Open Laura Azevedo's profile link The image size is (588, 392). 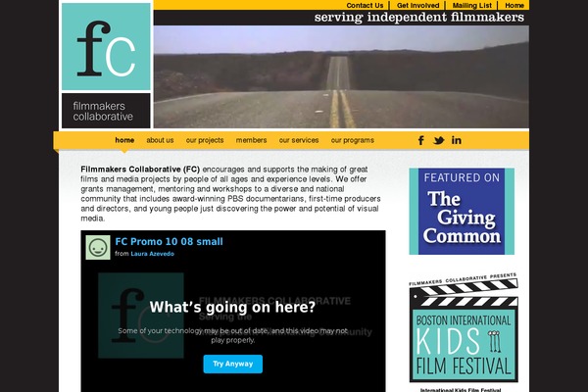pos(152,254)
